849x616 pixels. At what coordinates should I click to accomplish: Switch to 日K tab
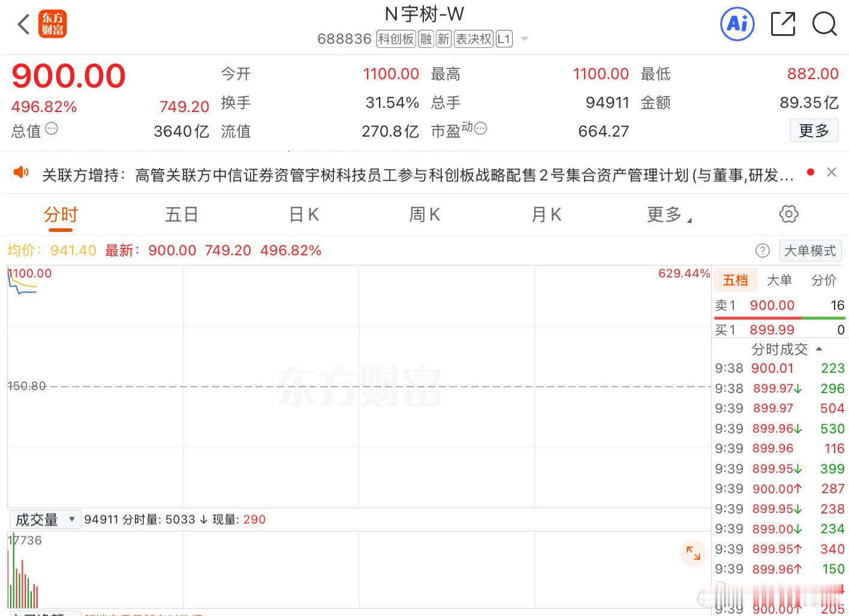click(304, 215)
